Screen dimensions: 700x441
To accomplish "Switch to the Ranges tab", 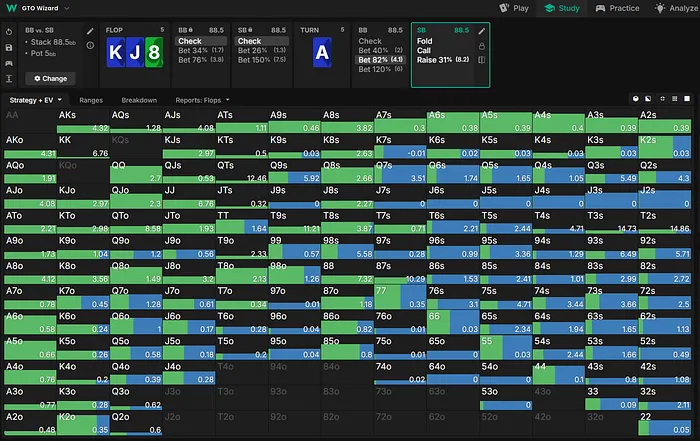I will tap(91, 100).
